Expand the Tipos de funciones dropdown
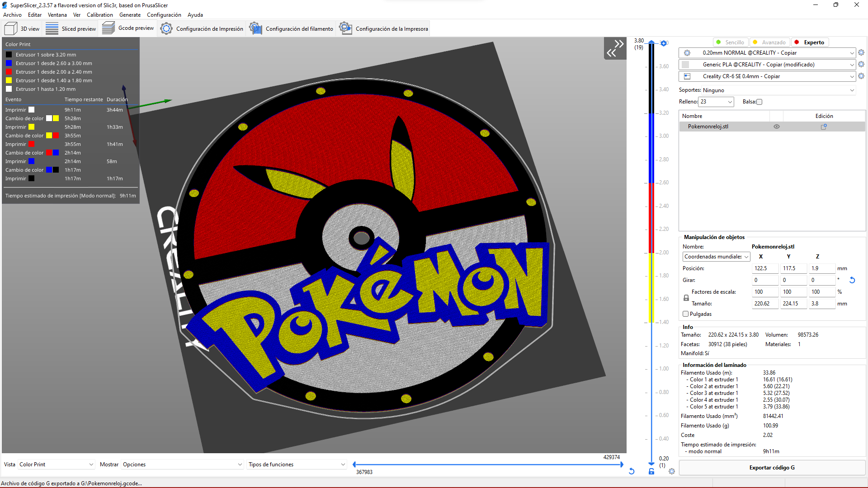This screenshot has height=488, width=868. [297, 465]
